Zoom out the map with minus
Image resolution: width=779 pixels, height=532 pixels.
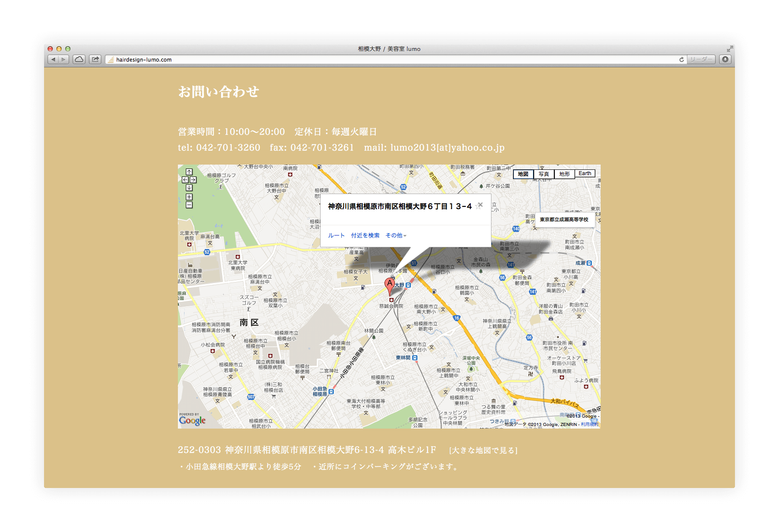click(189, 205)
